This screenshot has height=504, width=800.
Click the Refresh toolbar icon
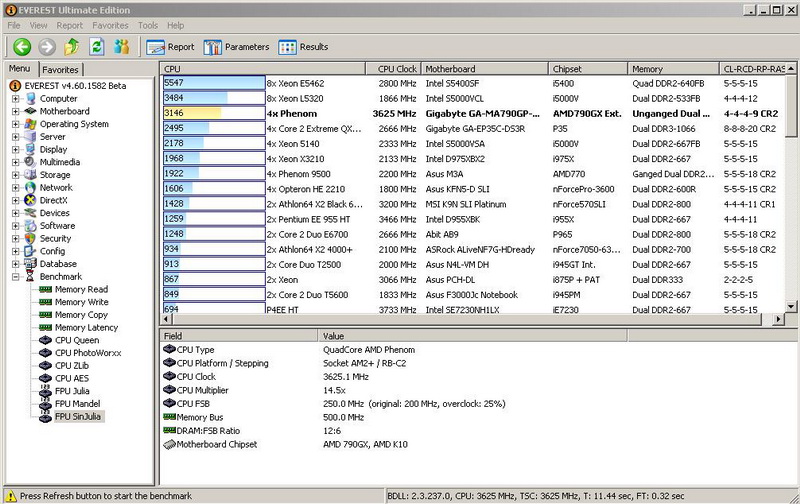pos(96,47)
